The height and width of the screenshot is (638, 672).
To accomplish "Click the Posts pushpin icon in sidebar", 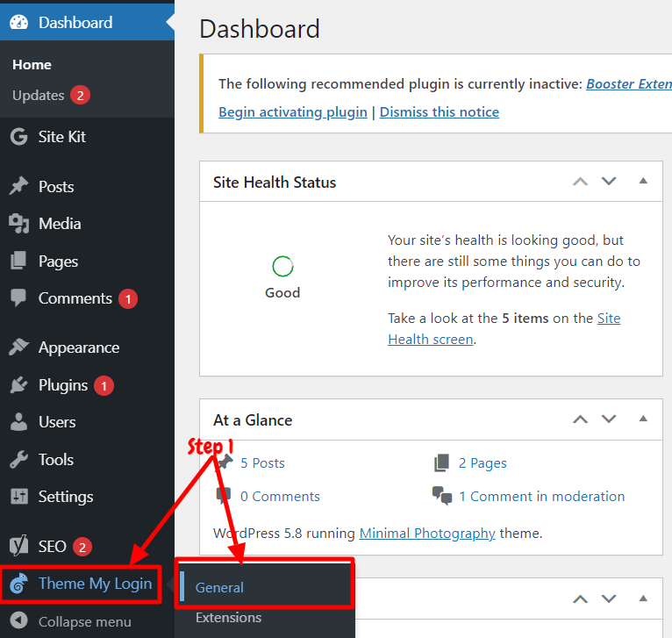I will 18,186.
